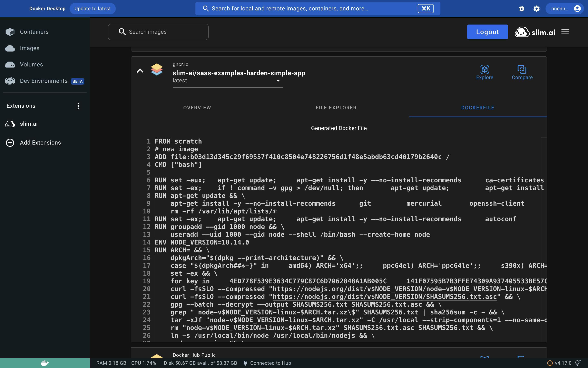
Task: Open the Extensions three-dot menu
Action: click(78, 106)
